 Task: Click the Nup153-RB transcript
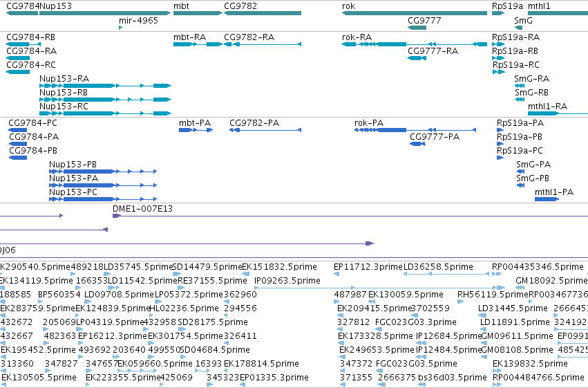pos(105,100)
